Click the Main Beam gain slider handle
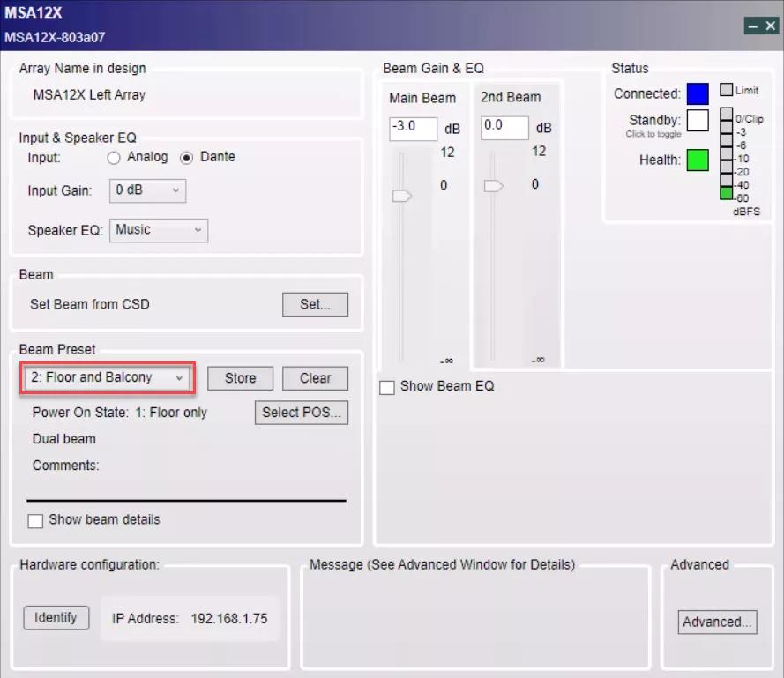 click(402, 196)
